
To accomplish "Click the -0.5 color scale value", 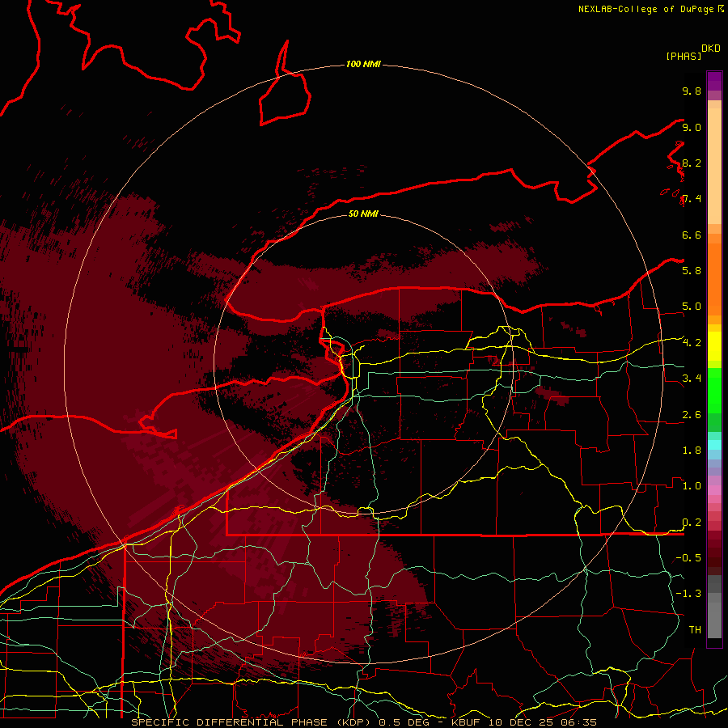I will coord(688,558).
